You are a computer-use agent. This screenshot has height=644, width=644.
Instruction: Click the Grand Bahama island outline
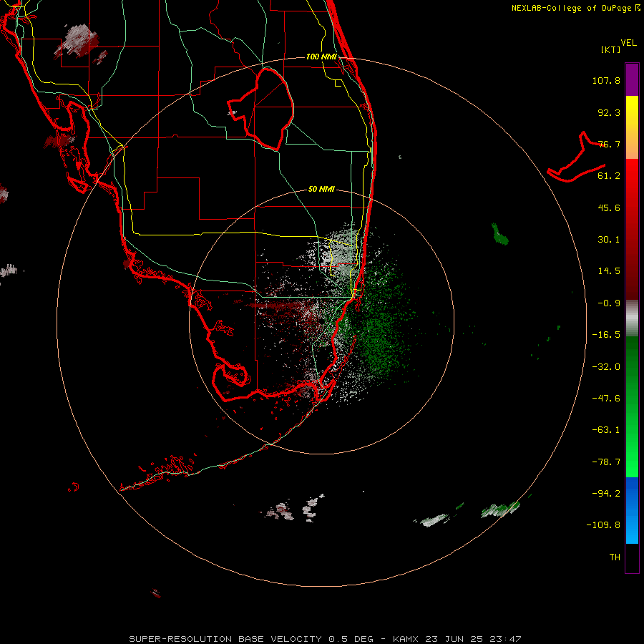(576, 157)
